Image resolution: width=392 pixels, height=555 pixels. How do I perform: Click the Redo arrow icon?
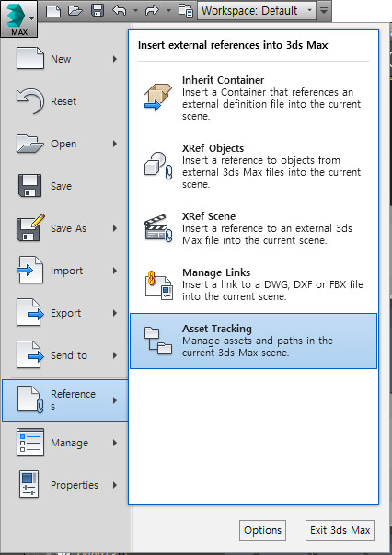(153, 11)
